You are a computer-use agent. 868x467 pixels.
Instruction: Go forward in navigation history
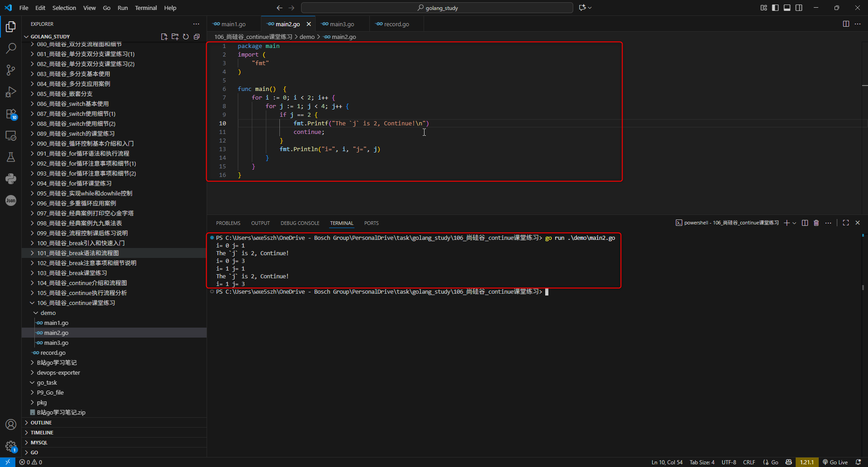tap(291, 8)
